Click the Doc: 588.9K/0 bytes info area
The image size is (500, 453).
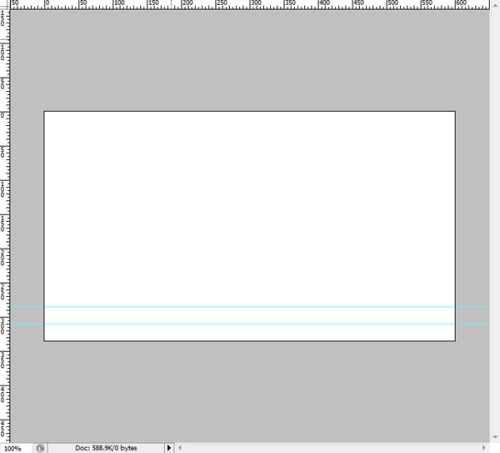106,448
